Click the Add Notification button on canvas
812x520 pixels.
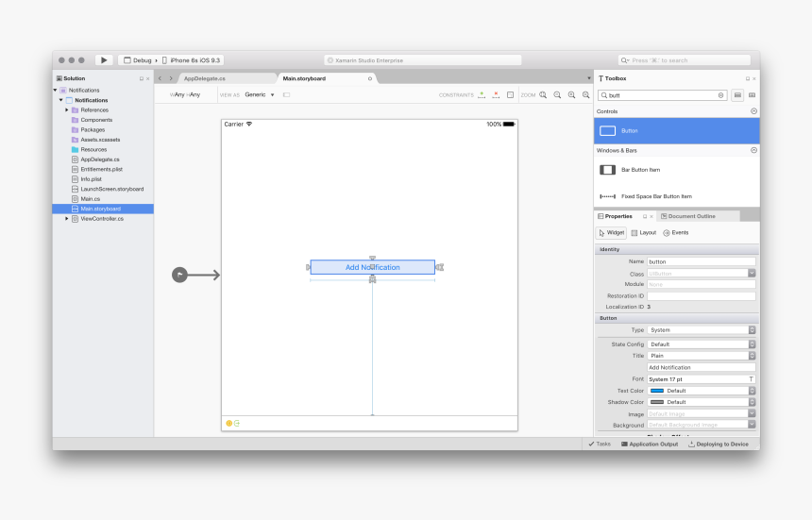[x=372, y=267]
